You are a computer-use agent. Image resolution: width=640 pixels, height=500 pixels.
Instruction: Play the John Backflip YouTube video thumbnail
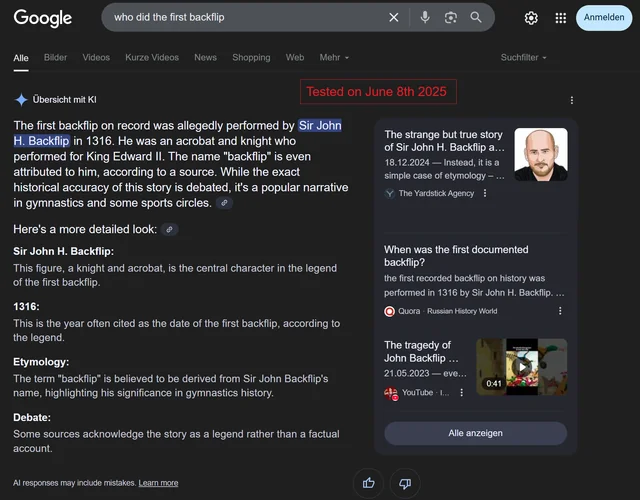521,367
